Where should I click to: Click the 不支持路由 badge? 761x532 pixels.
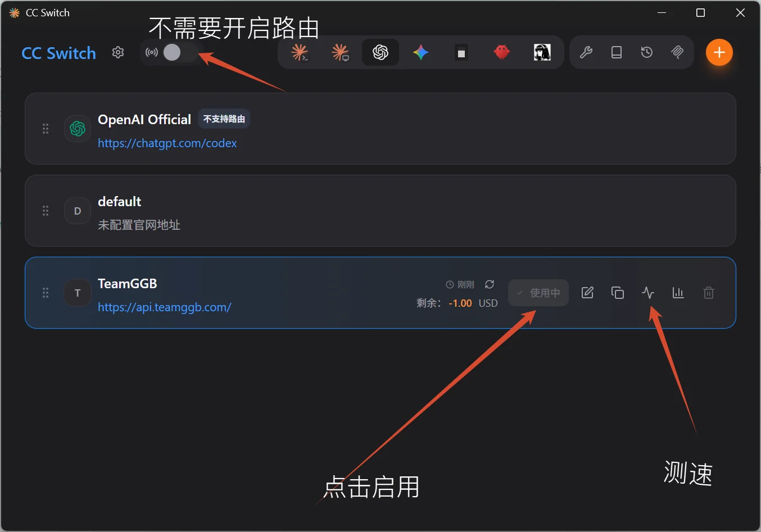[x=224, y=119]
